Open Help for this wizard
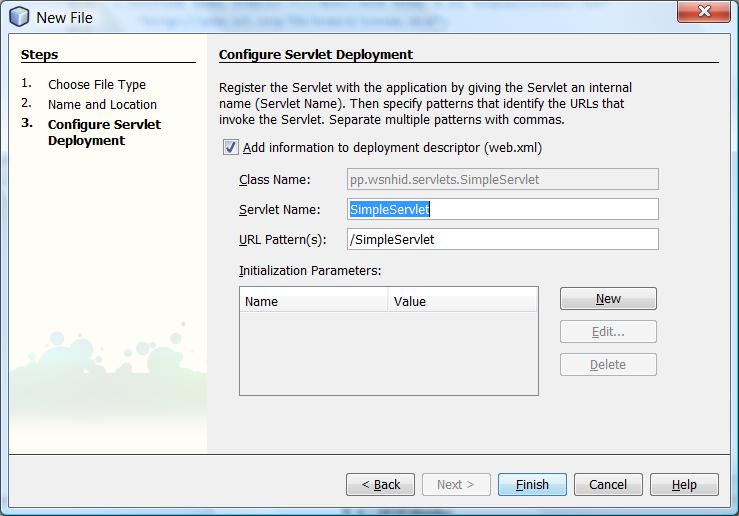Image resolution: width=739 pixels, height=516 pixels. click(x=684, y=484)
